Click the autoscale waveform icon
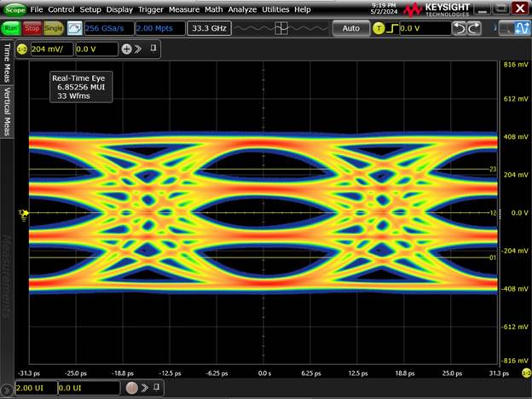532x399 pixels. (74, 28)
